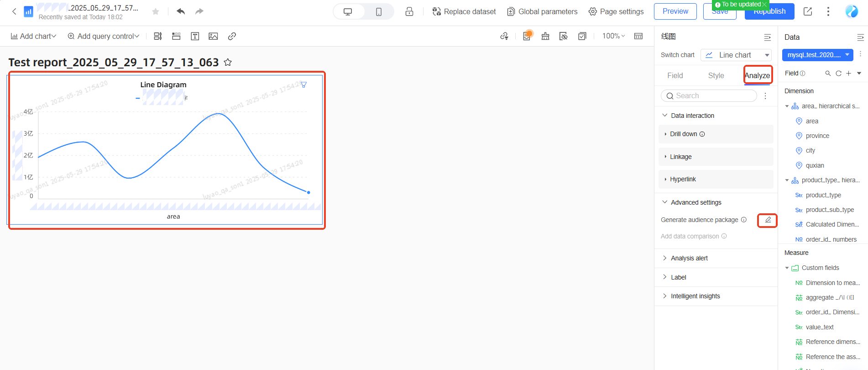Screen dimensions: 868x370
Task: Add a new field with the plus icon
Action: click(848, 73)
